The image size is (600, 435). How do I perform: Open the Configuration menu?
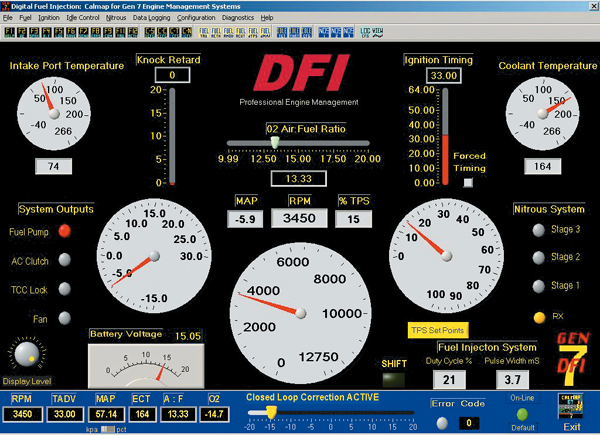[x=196, y=18]
